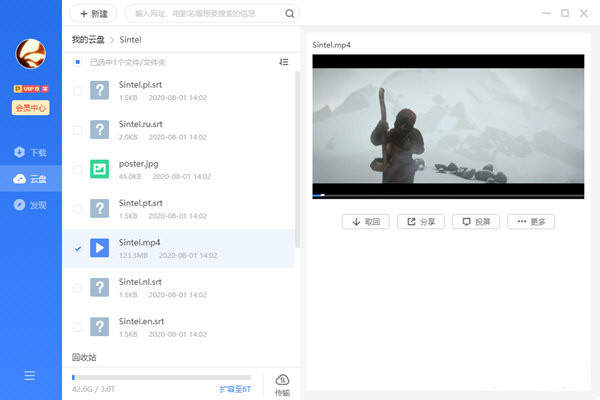Open the sort order dropdown in file list

tap(284, 62)
